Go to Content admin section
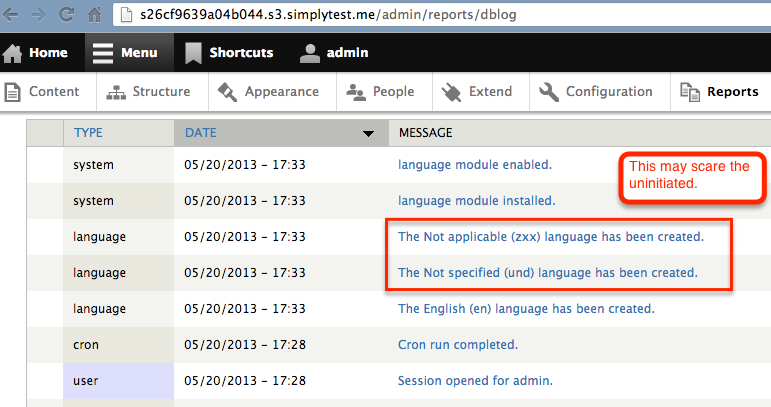Image resolution: width=771 pixels, height=407 pixels. (x=54, y=91)
